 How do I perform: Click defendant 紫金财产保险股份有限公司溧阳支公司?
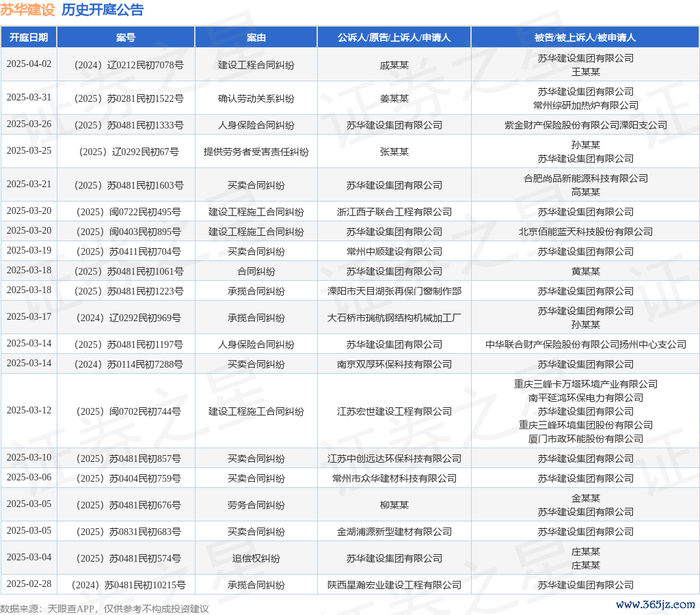click(586, 126)
